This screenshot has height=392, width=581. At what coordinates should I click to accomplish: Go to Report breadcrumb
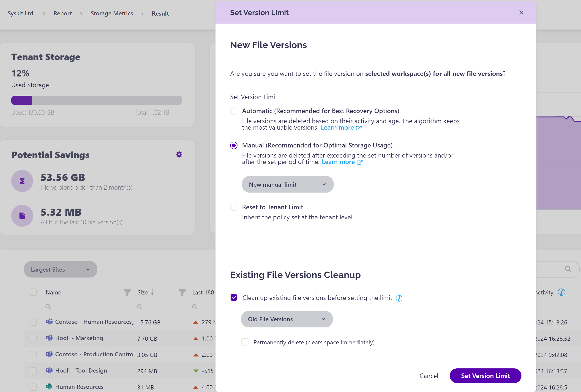click(63, 13)
